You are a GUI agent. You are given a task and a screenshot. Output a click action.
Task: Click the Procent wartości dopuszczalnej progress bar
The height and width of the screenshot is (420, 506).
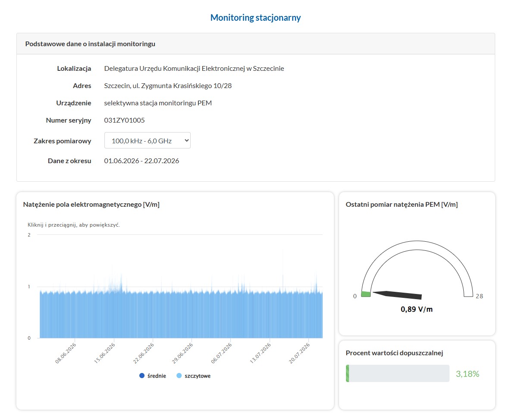(x=398, y=373)
